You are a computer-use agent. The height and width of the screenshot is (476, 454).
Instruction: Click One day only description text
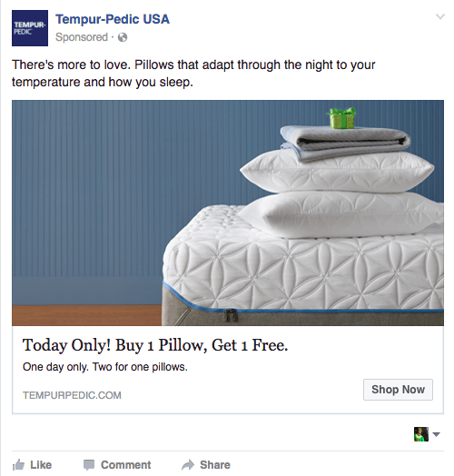point(105,367)
